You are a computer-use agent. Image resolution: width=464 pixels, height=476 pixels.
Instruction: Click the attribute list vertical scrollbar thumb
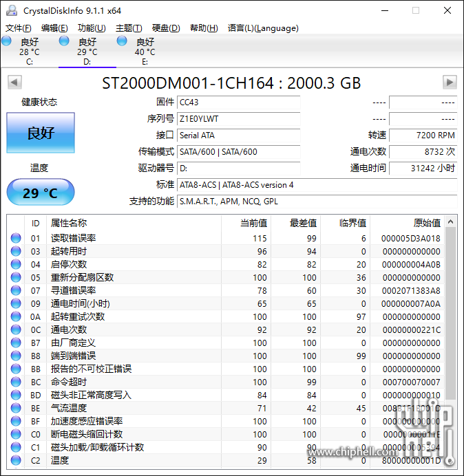tap(451, 313)
